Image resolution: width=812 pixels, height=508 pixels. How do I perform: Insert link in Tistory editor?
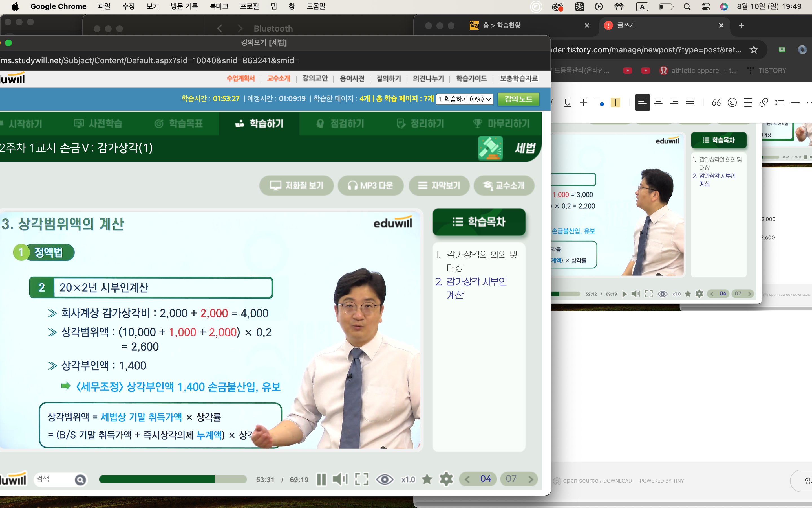pyautogui.click(x=764, y=102)
